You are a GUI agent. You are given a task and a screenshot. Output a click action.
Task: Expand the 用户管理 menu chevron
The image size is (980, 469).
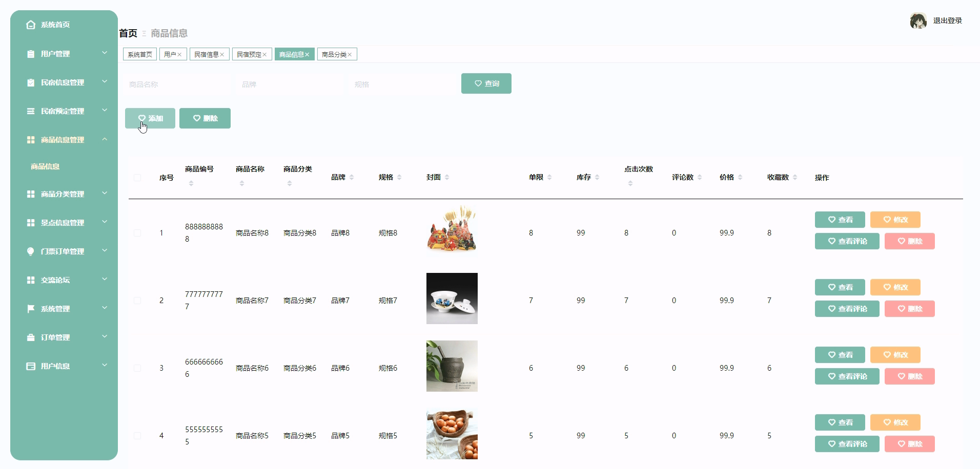(105, 53)
